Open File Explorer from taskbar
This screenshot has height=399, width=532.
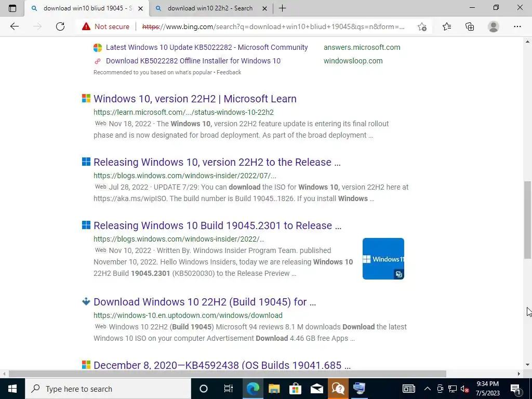tap(274, 389)
